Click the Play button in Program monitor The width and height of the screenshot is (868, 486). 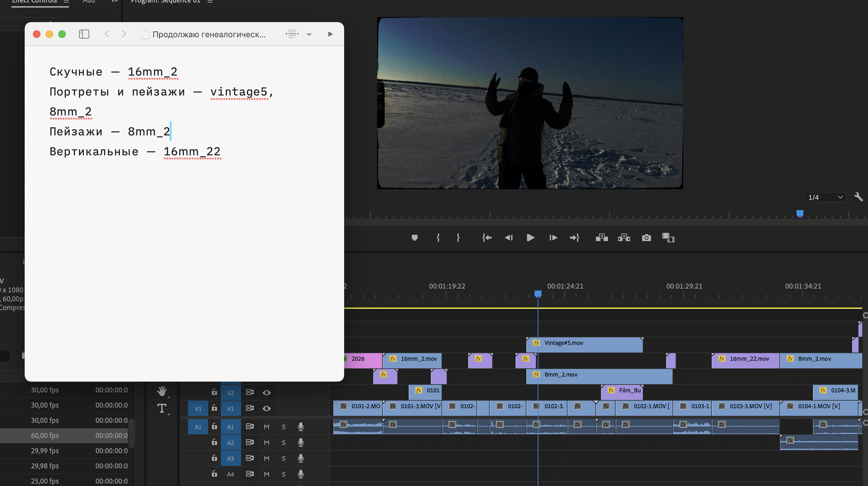[530, 238]
